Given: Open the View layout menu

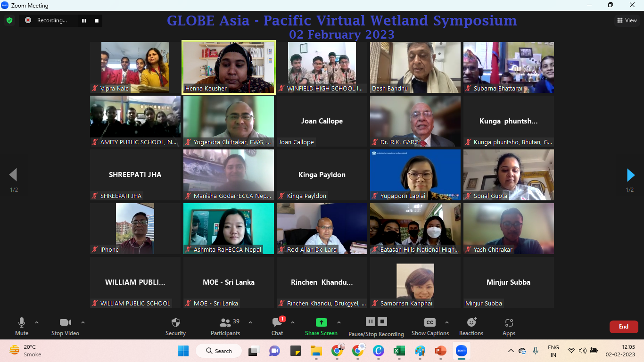Looking at the screenshot, I should [x=627, y=20].
